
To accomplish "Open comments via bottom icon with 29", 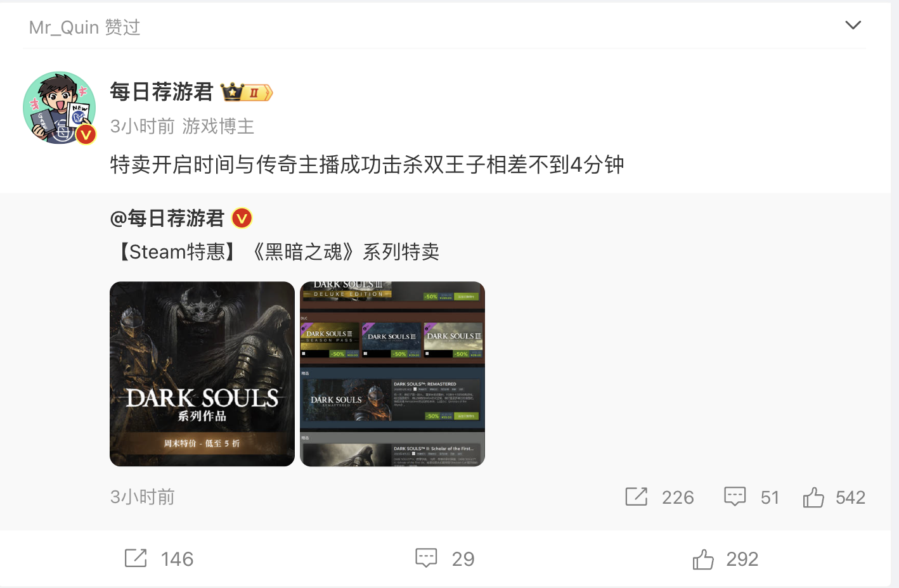I will [x=426, y=558].
